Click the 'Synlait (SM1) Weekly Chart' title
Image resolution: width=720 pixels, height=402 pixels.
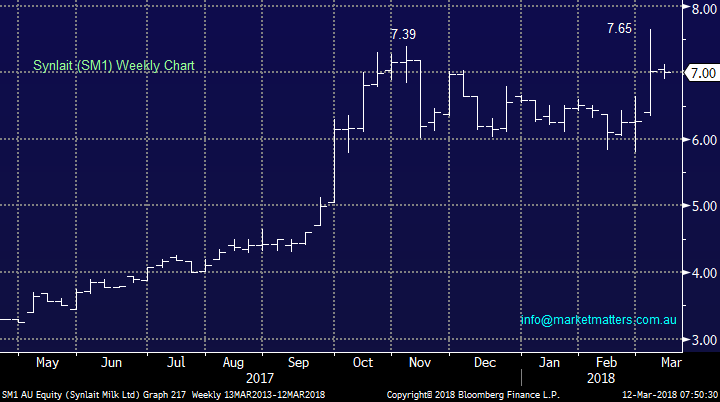click(114, 66)
